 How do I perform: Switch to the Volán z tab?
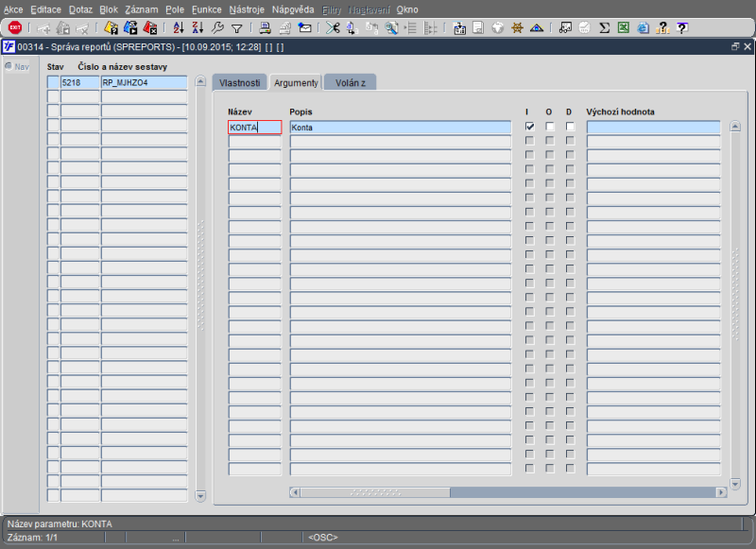point(351,83)
